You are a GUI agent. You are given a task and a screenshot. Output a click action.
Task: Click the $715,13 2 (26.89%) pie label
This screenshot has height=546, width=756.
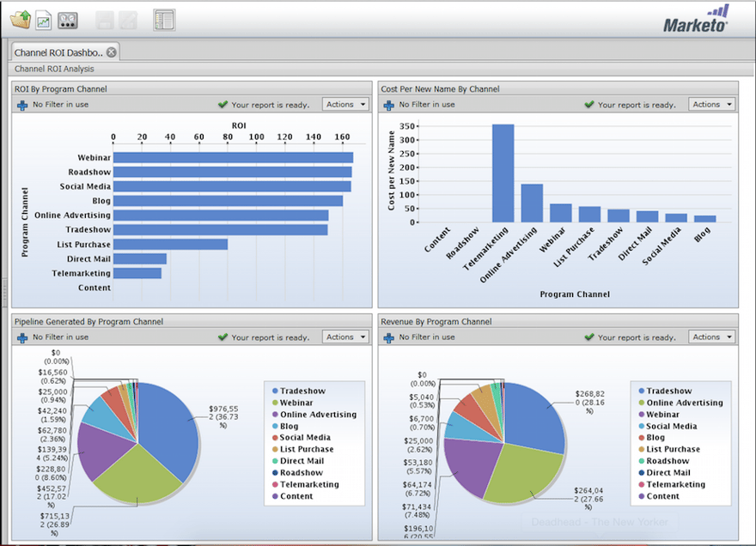tap(54, 525)
